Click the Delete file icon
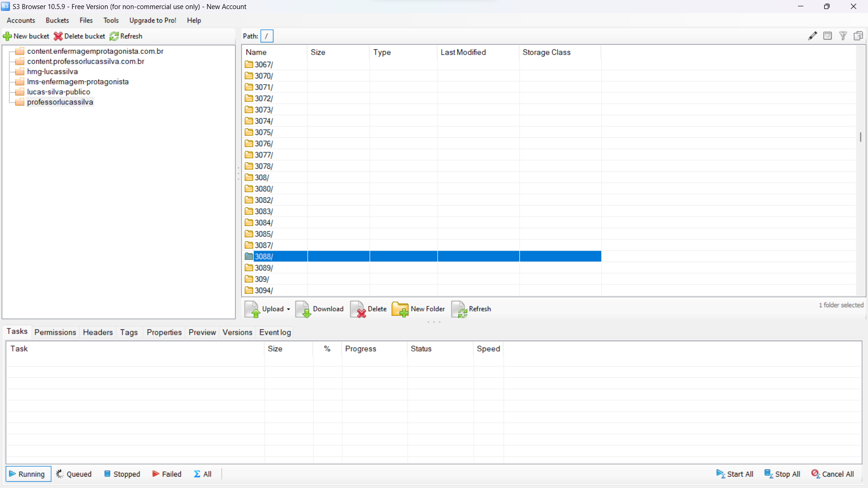 pyautogui.click(x=358, y=310)
